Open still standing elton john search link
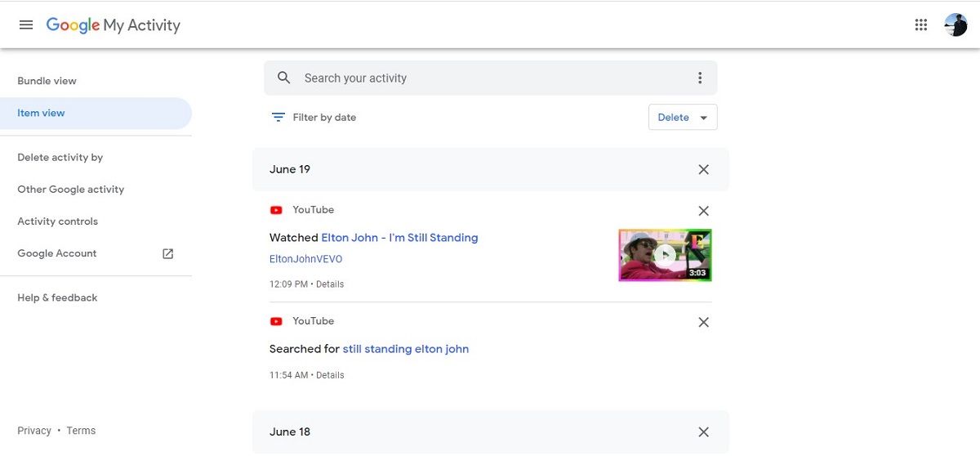This screenshot has width=980, height=456. [406, 349]
